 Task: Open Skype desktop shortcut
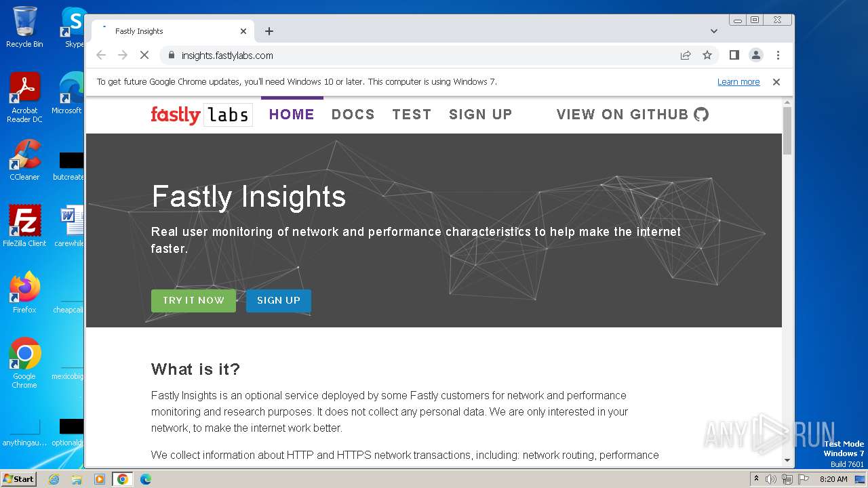coord(74,27)
